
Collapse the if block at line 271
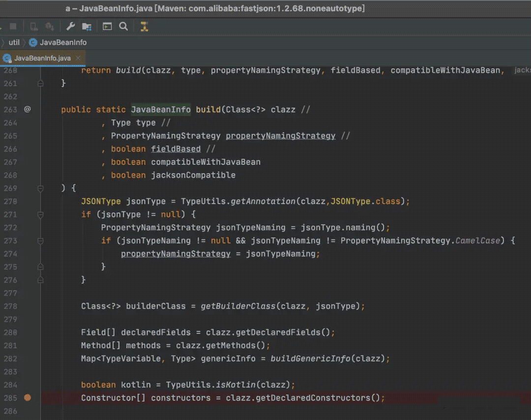[x=40, y=214]
